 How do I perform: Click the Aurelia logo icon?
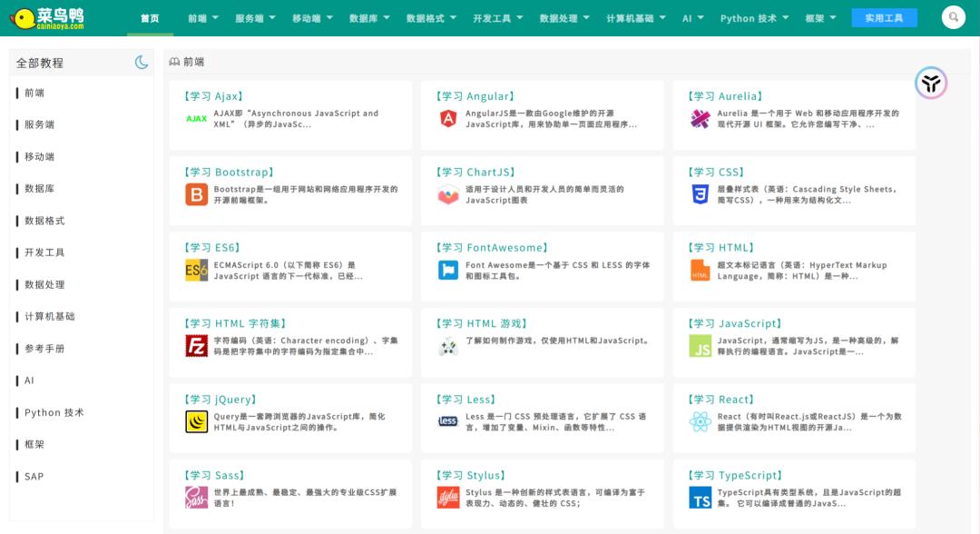point(700,119)
